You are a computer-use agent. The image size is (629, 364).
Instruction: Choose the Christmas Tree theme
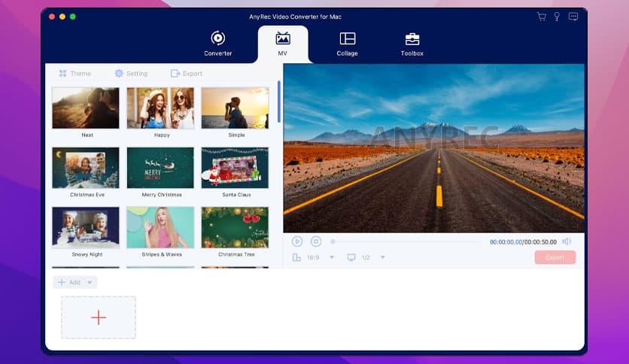235,227
